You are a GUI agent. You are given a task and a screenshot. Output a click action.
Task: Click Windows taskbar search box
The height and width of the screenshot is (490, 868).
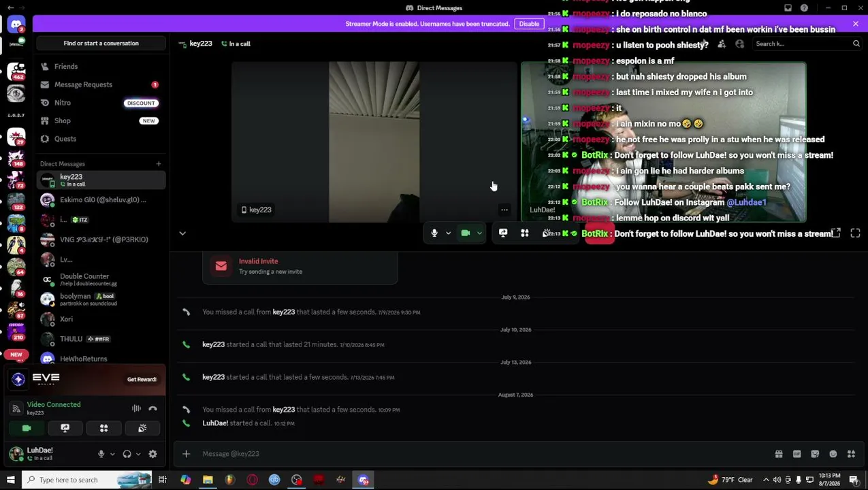86,480
